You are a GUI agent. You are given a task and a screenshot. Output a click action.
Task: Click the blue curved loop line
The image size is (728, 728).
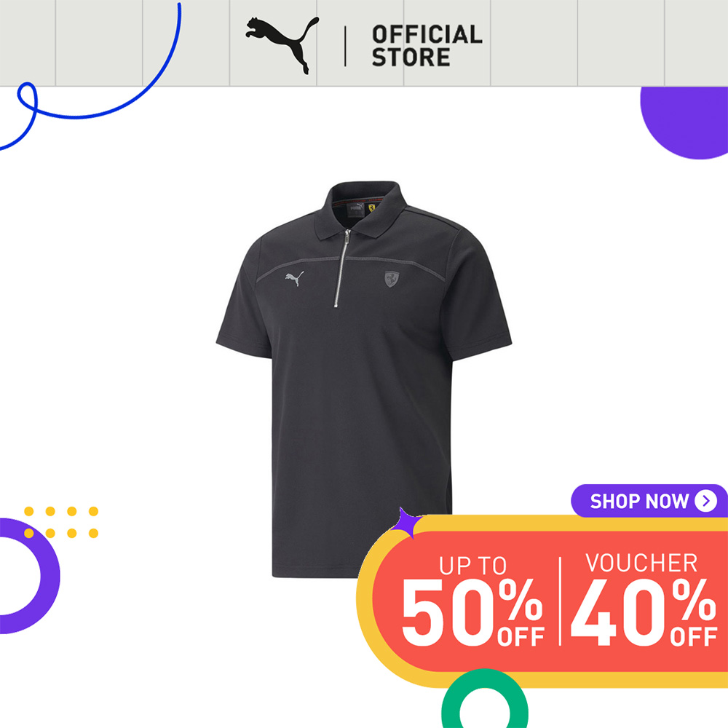(x=90, y=76)
